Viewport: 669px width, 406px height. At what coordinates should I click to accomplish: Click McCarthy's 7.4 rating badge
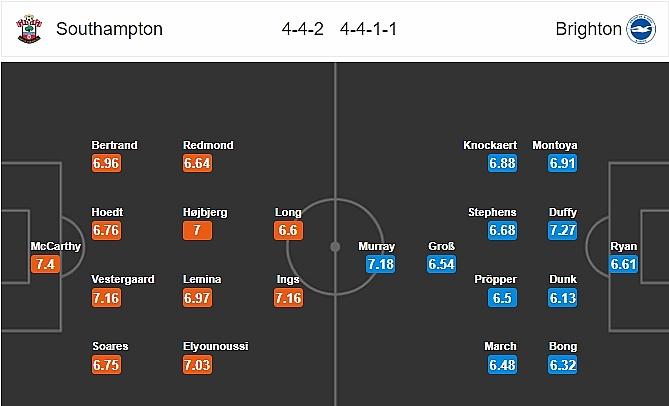(44, 264)
